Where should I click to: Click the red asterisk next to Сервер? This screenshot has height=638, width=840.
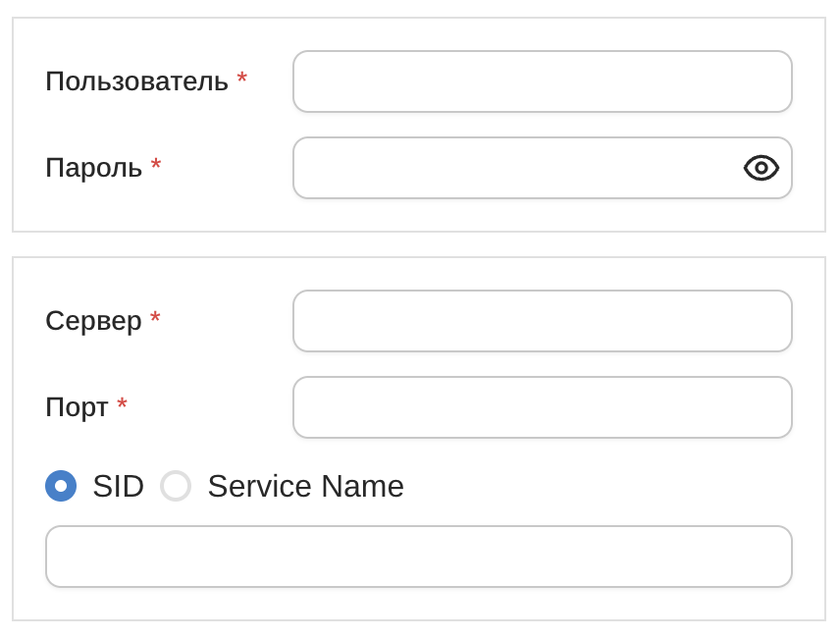(157, 319)
